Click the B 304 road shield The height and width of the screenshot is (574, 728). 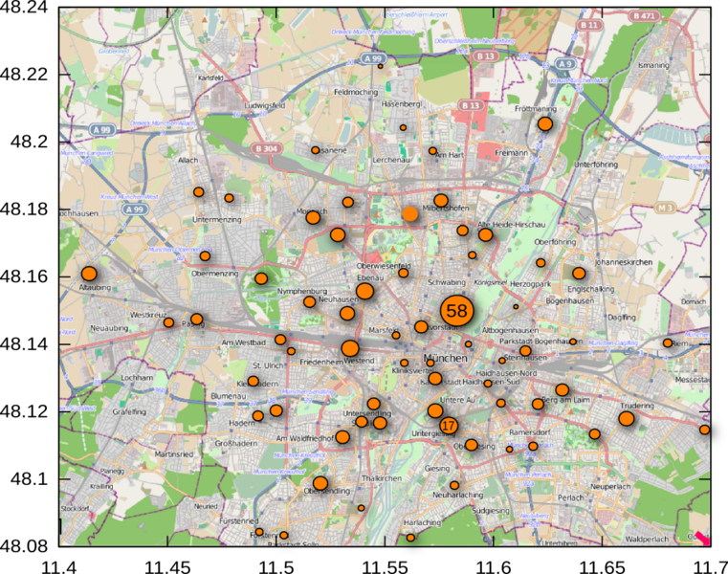265,148
